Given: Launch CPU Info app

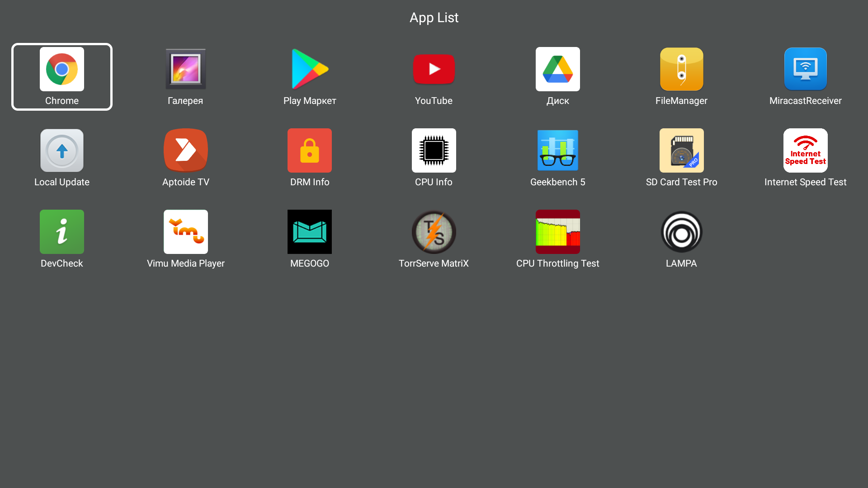Looking at the screenshot, I should 434,151.
